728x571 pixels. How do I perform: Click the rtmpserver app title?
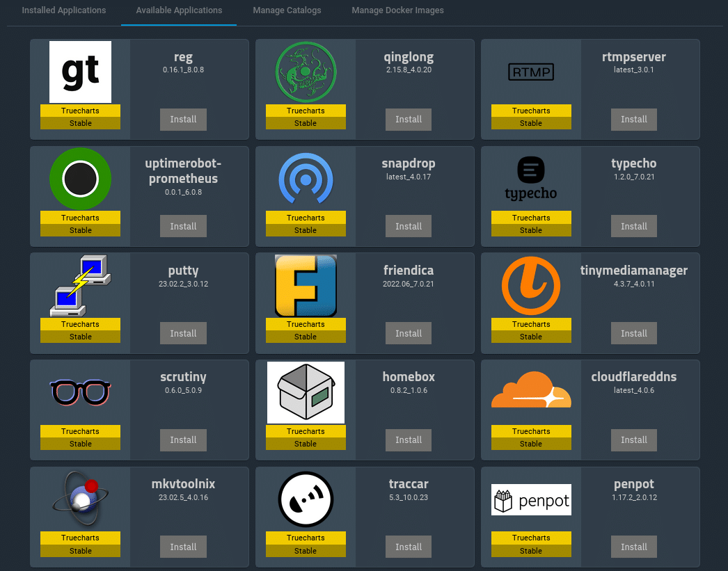click(634, 56)
